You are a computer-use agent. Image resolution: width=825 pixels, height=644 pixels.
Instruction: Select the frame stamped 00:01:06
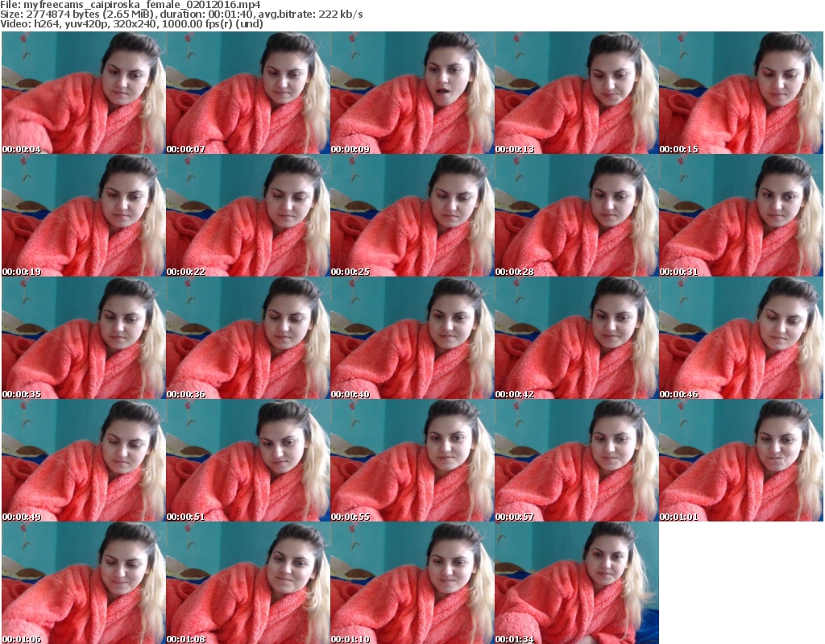[x=84, y=583]
